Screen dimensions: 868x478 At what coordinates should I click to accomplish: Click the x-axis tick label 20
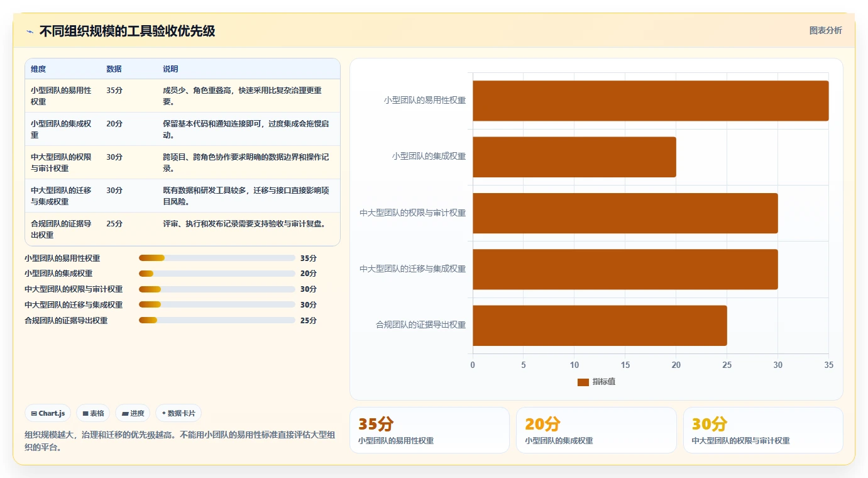click(676, 365)
